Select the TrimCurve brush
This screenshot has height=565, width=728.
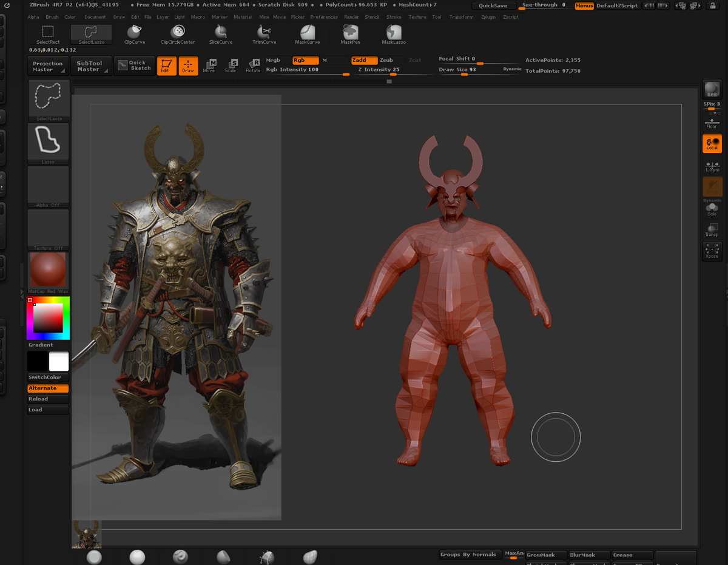point(264,34)
